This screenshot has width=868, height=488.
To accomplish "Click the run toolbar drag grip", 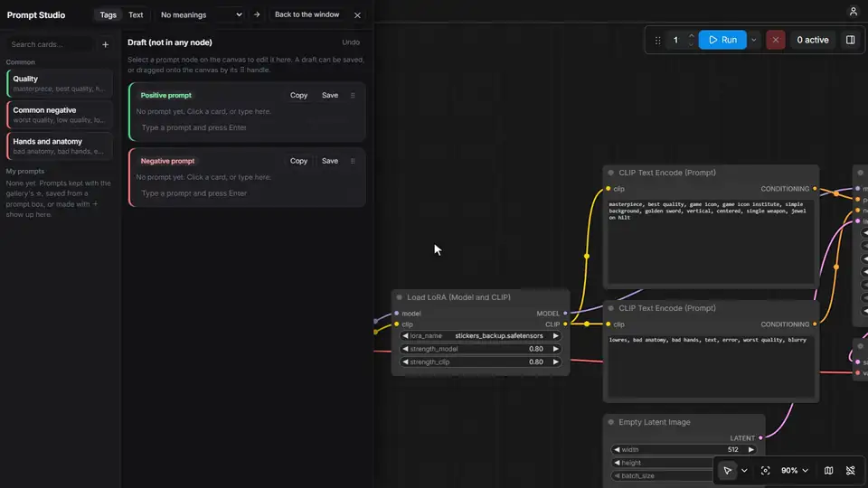I will pyautogui.click(x=657, y=40).
